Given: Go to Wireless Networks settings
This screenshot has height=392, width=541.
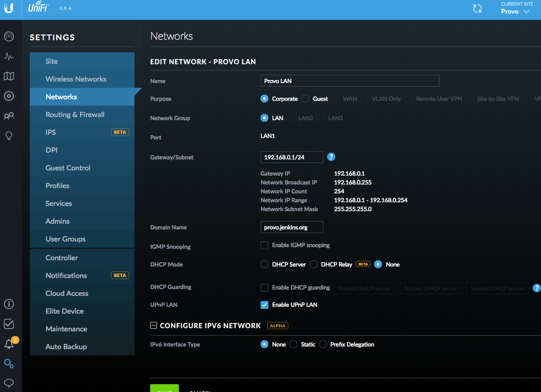Looking at the screenshot, I should point(76,79).
